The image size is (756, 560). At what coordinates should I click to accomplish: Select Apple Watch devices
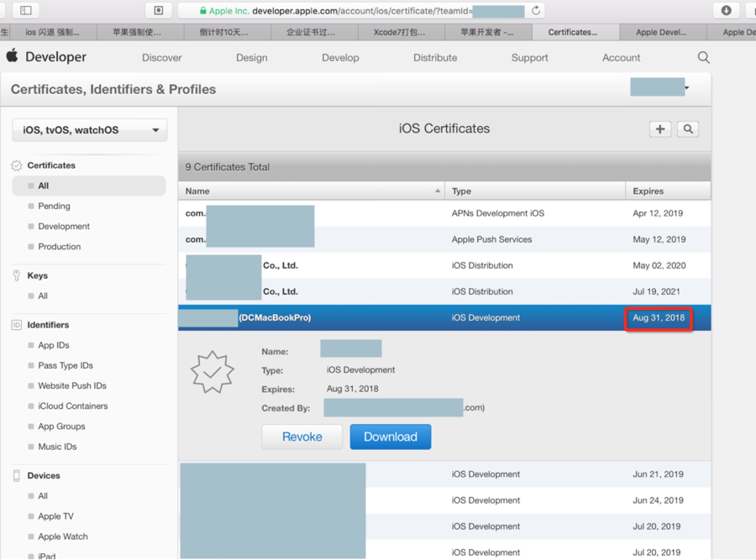pos(63,536)
